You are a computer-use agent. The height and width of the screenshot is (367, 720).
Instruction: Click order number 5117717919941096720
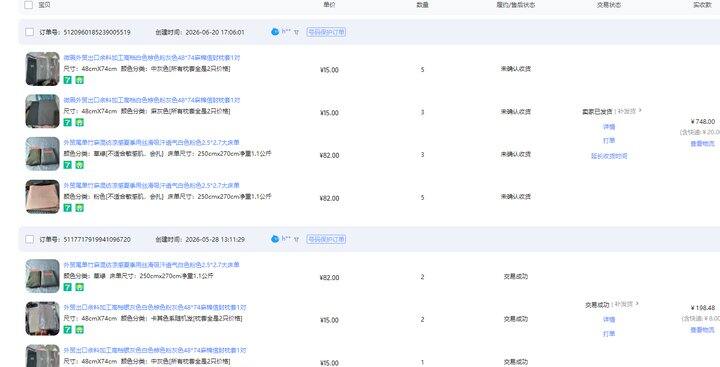(x=97, y=240)
